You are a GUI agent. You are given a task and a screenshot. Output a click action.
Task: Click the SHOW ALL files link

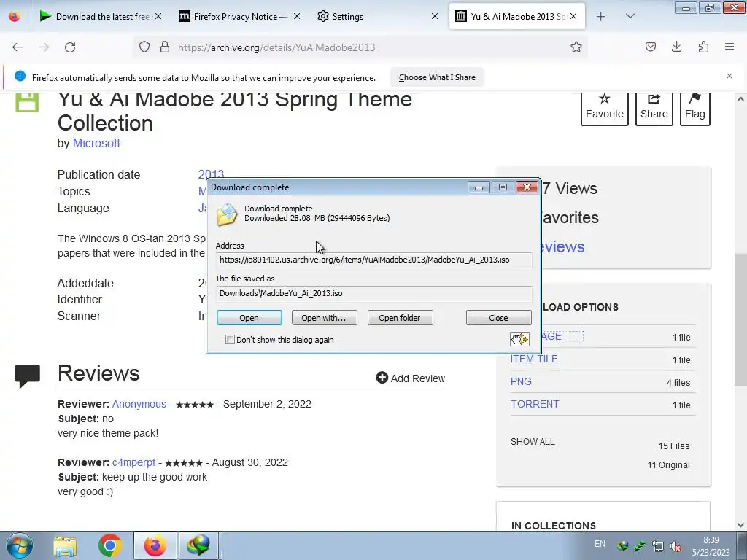[x=533, y=441]
